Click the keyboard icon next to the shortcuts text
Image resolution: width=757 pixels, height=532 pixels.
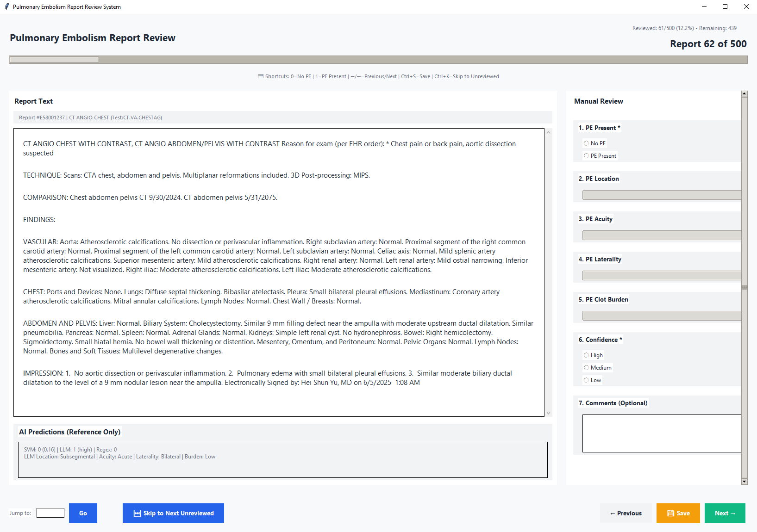[261, 76]
